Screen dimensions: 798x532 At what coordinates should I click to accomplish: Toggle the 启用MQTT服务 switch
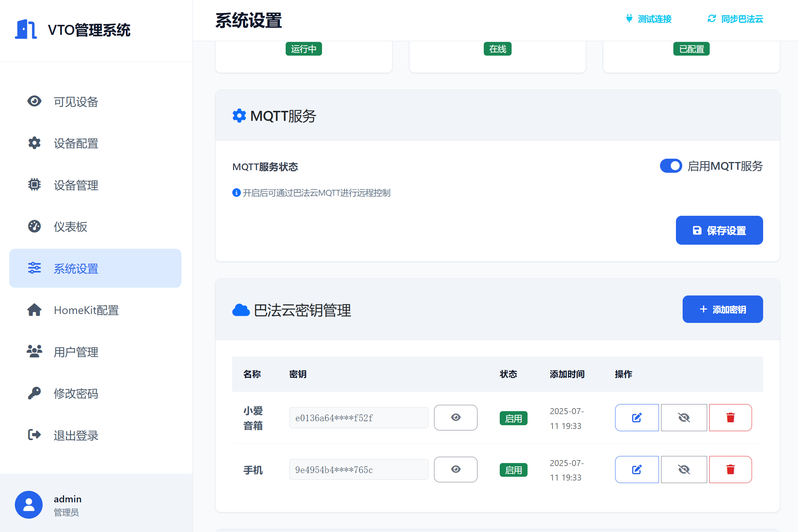click(671, 166)
